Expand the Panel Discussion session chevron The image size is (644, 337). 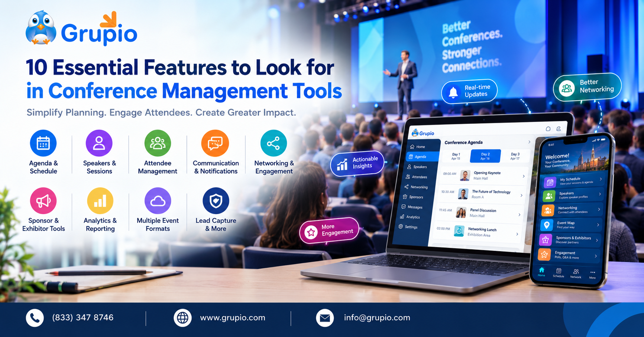[x=519, y=215]
